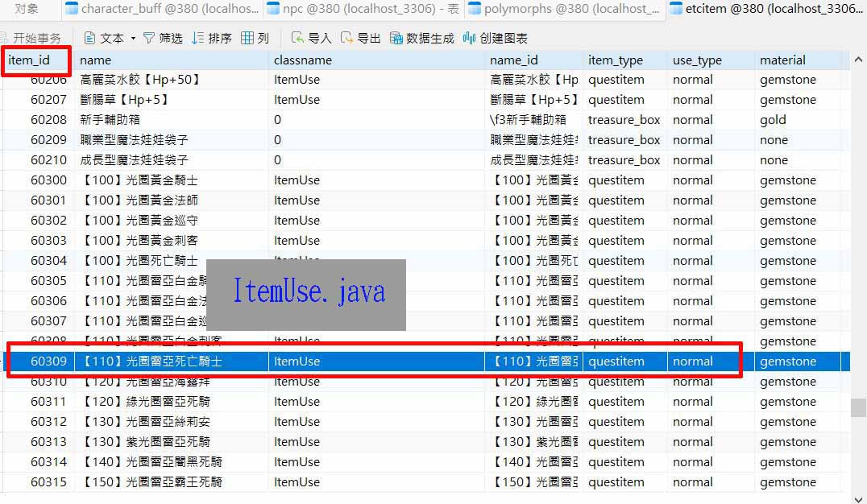This screenshot has height=504, width=867.
Task: Select item_id cell 60306
Action: point(48,300)
